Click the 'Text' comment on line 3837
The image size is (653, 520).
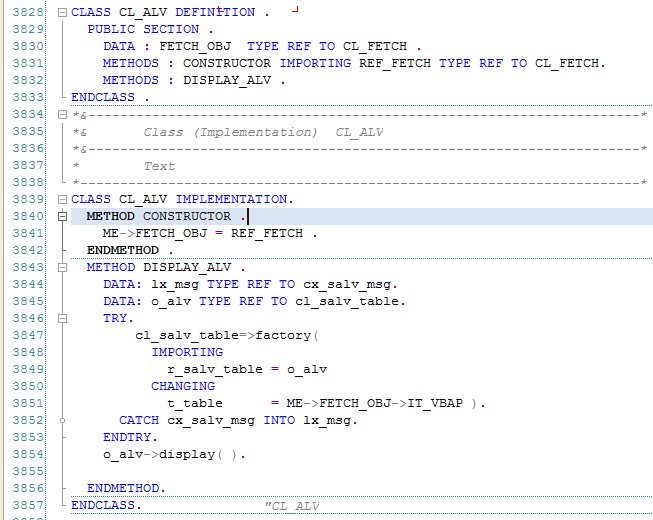(159, 166)
